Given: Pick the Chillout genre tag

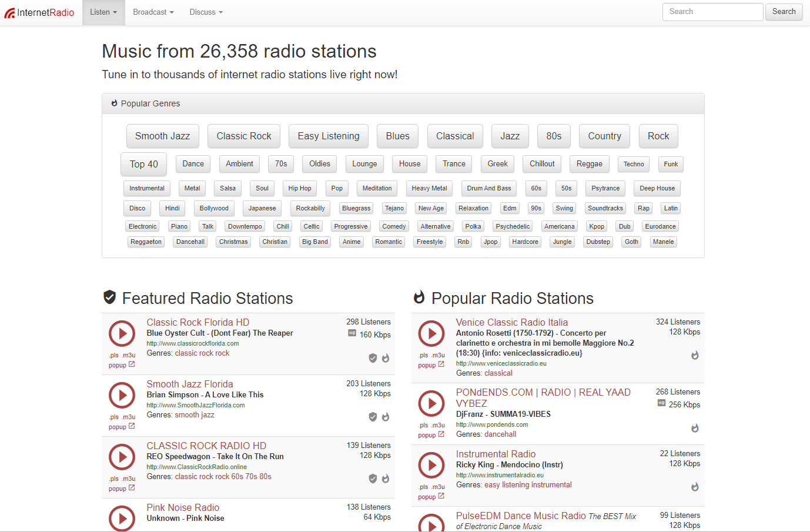Looking at the screenshot, I should point(542,164).
